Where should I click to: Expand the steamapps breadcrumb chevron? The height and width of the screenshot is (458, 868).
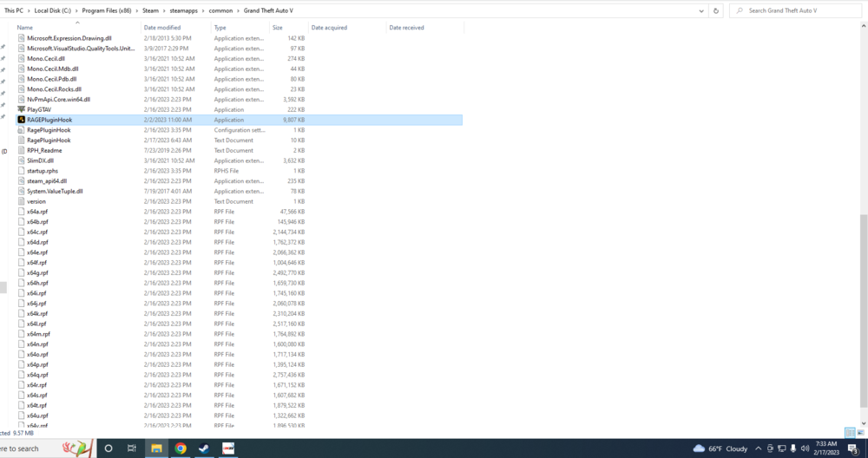tap(203, 10)
